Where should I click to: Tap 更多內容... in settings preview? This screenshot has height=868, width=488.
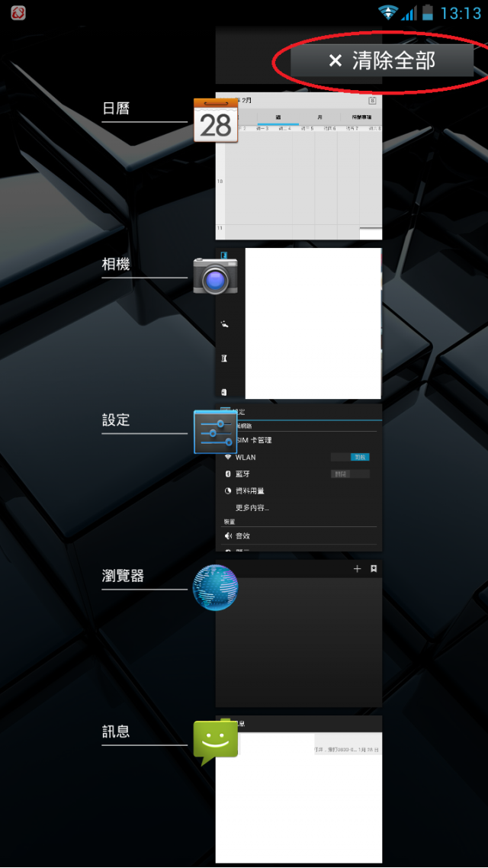pyautogui.click(x=252, y=508)
